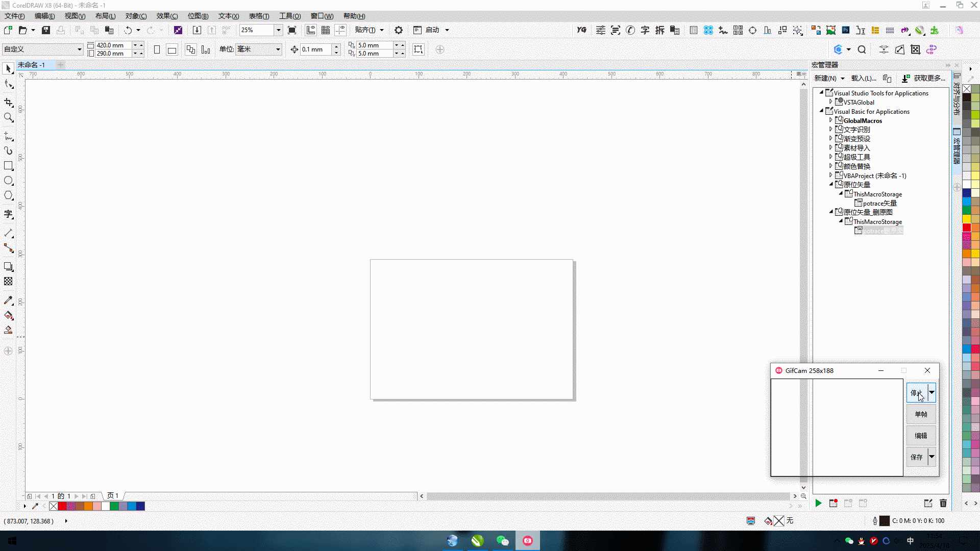
Task: Click the GifCam stop recording button
Action: (x=917, y=393)
